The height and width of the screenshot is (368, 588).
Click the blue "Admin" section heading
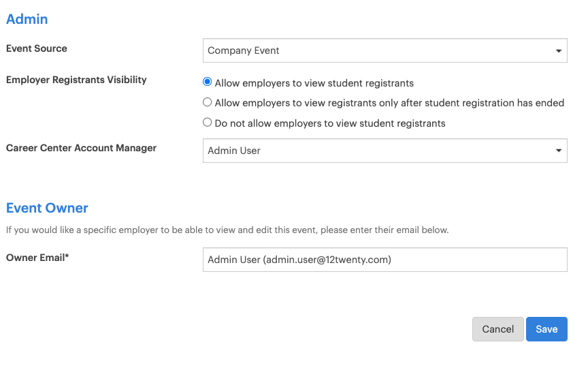[x=27, y=19]
